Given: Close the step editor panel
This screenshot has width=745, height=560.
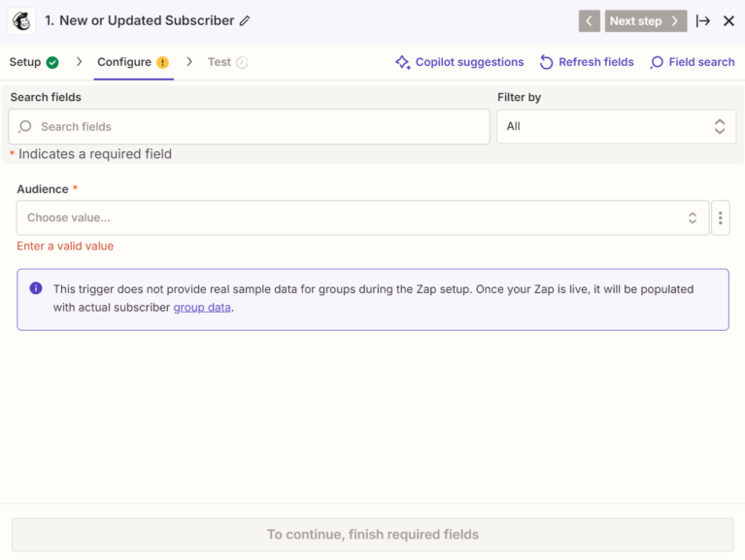Looking at the screenshot, I should [728, 21].
